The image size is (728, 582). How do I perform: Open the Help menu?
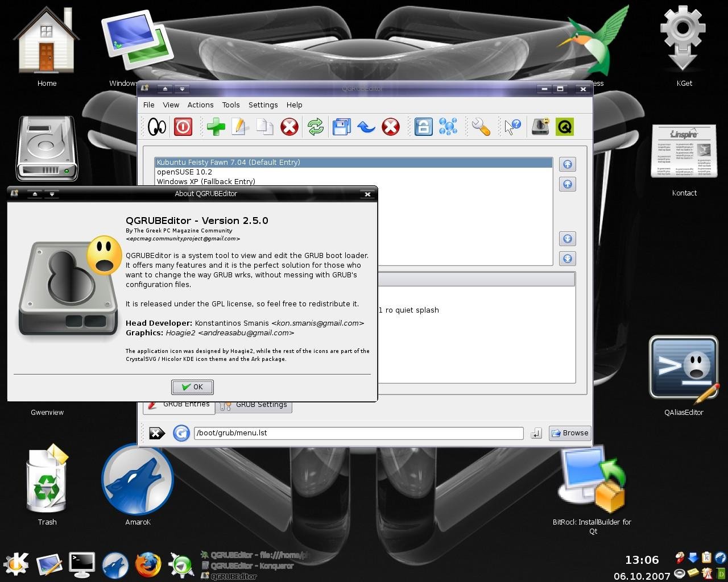(294, 105)
